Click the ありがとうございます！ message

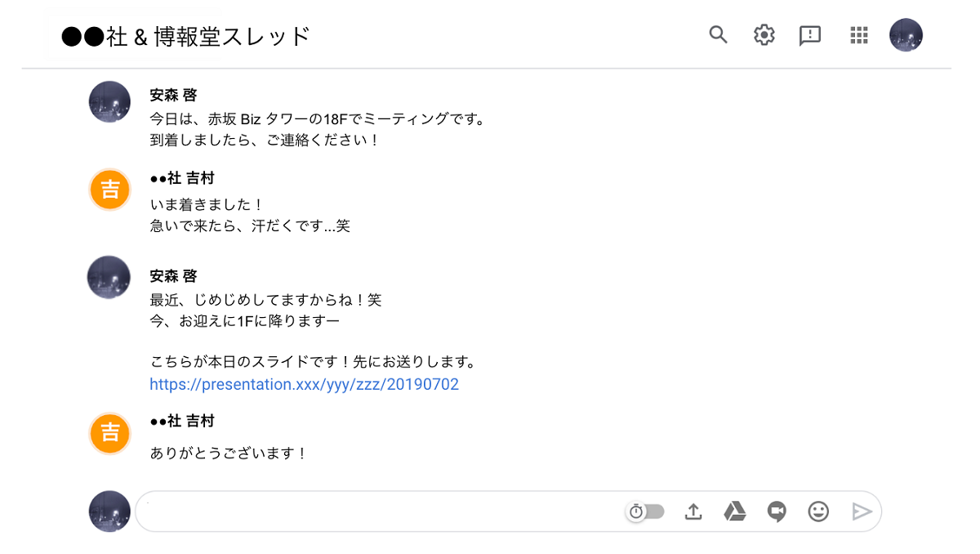[229, 453]
